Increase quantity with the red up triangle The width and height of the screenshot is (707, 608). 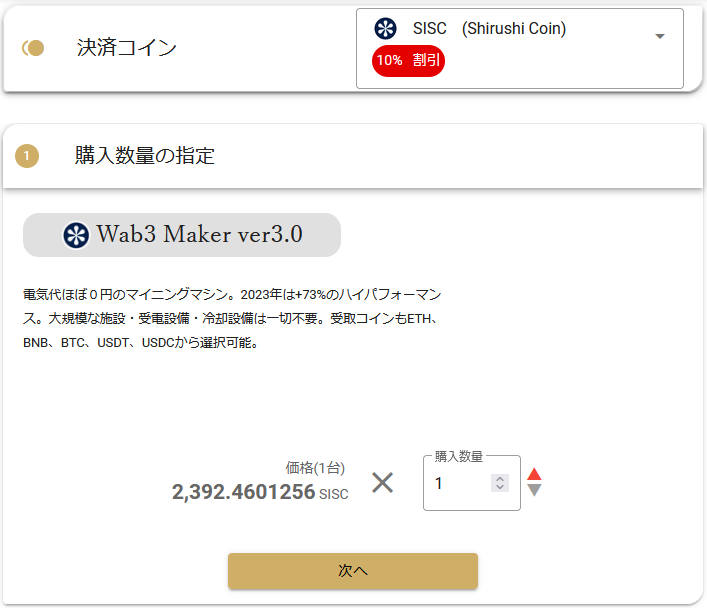click(x=534, y=474)
